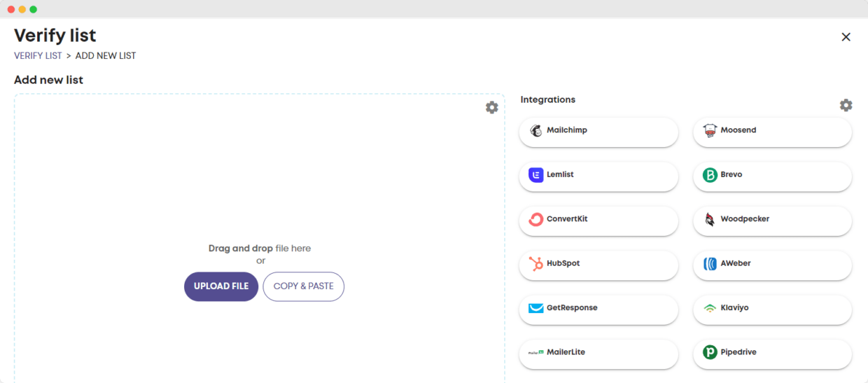868x383 pixels.
Task: Close the Verify list dialog
Action: coord(846,37)
